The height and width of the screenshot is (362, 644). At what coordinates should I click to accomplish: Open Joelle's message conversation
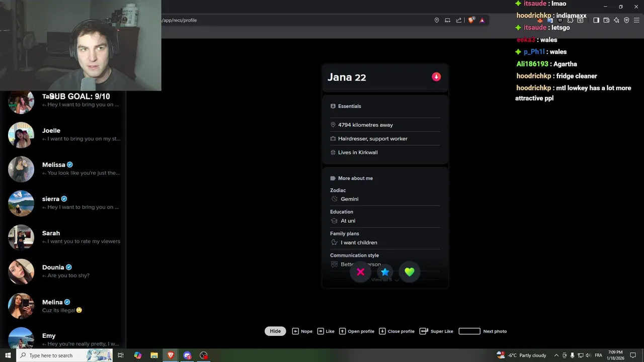click(63, 135)
